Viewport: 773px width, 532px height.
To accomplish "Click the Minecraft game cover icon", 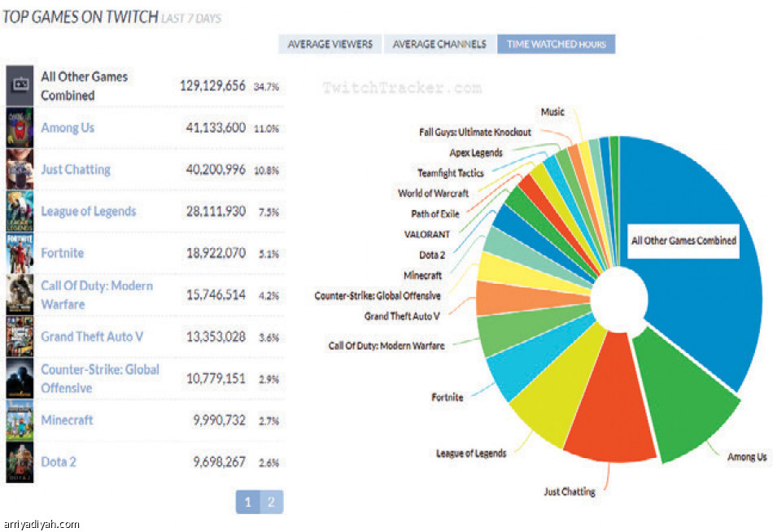I will click(x=20, y=420).
